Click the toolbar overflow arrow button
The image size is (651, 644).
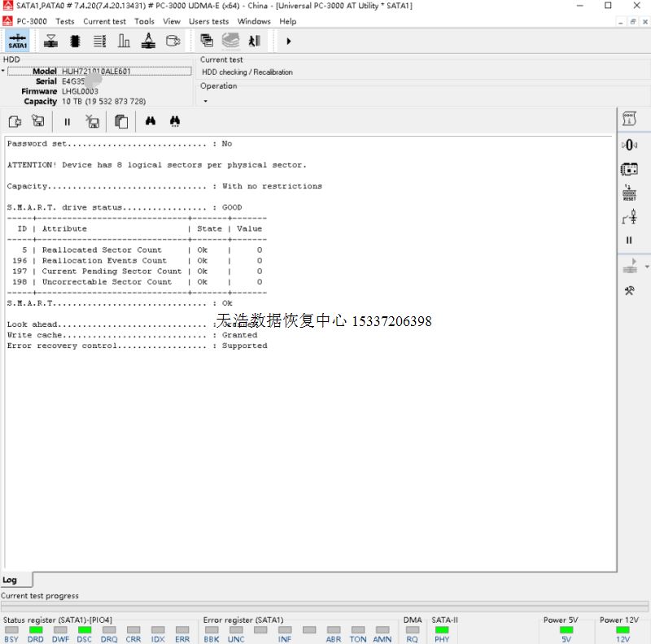288,41
